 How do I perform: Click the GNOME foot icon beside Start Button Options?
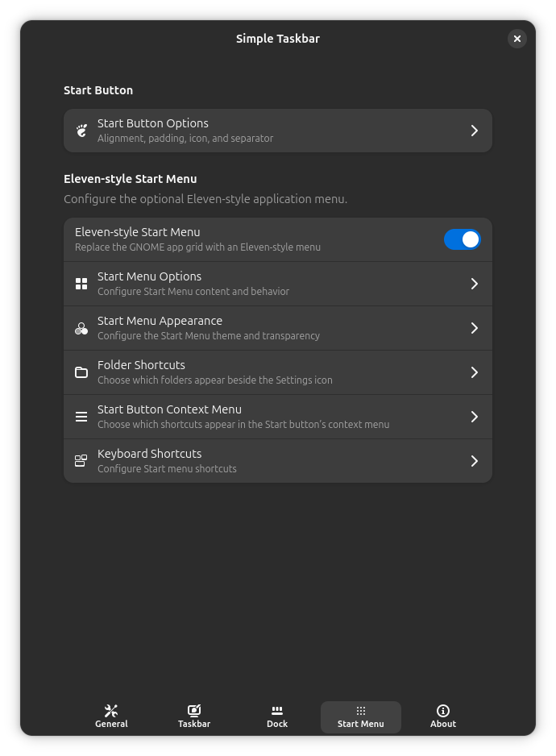pyautogui.click(x=81, y=131)
